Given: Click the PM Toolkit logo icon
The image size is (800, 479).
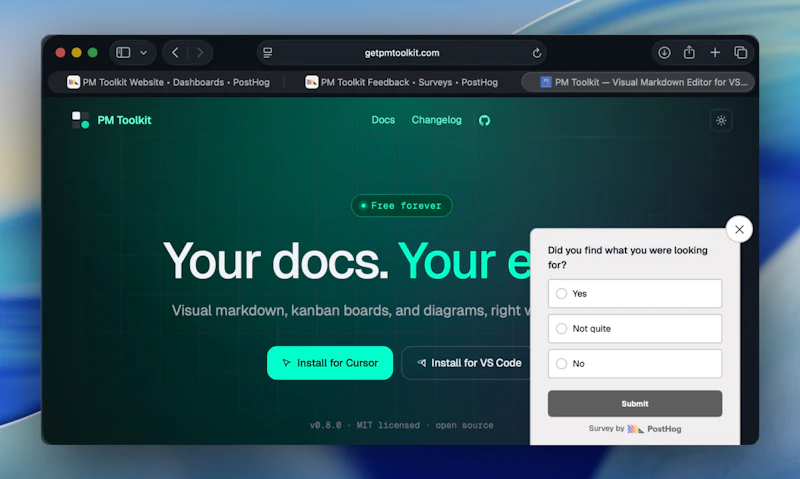Looking at the screenshot, I should [80, 120].
